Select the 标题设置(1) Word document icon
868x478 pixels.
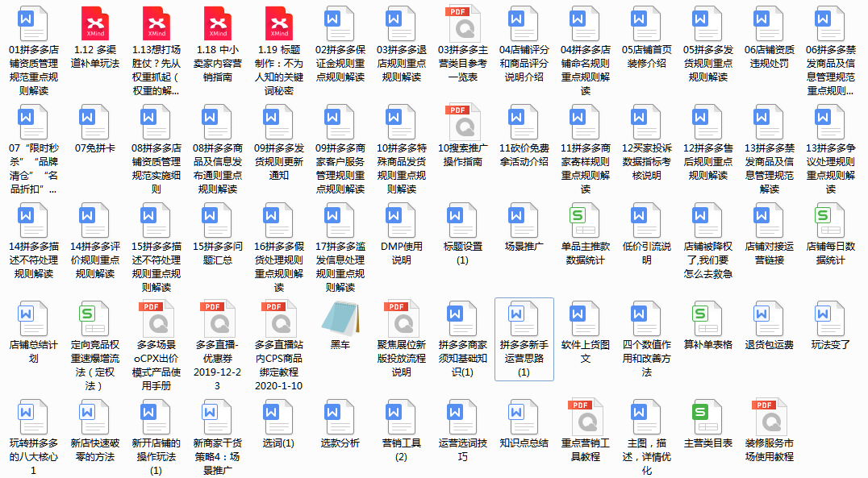(463, 220)
